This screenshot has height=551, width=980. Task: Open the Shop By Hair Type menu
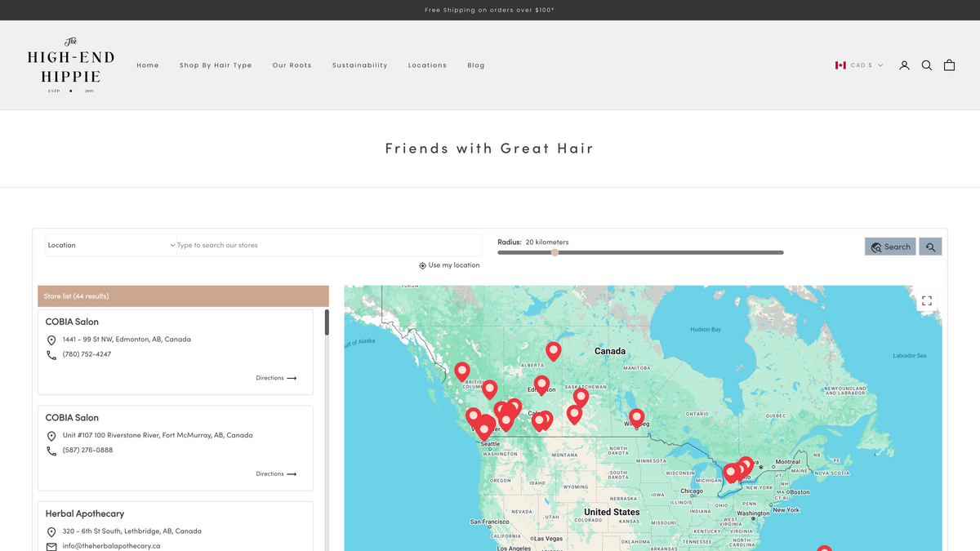click(216, 65)
